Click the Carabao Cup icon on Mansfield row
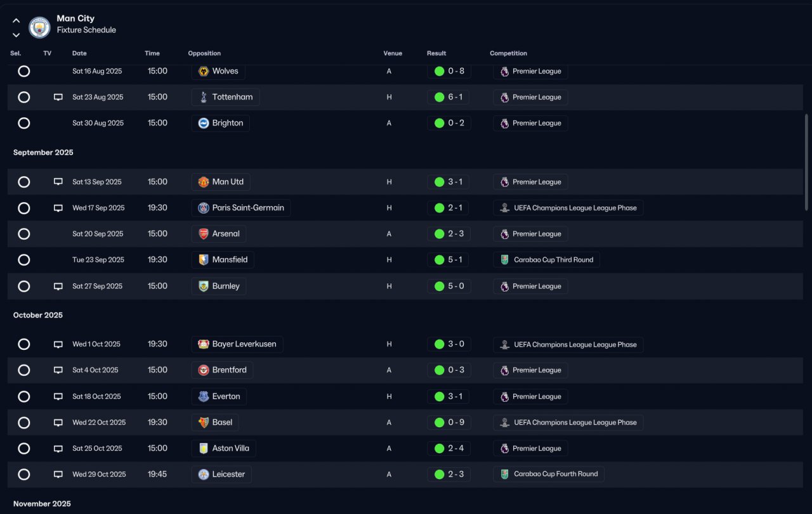Screen dimensions: 812x514 [504, 260]
